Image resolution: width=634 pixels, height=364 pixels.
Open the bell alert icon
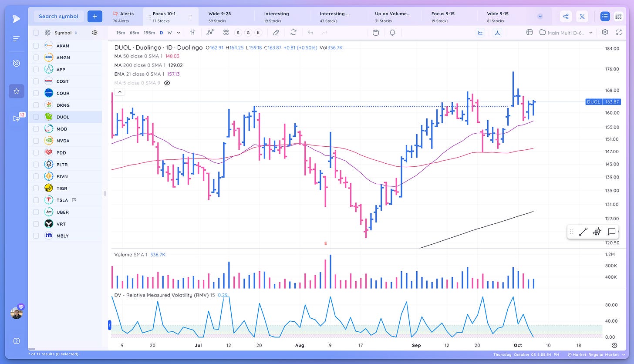[x=392, y=32]
